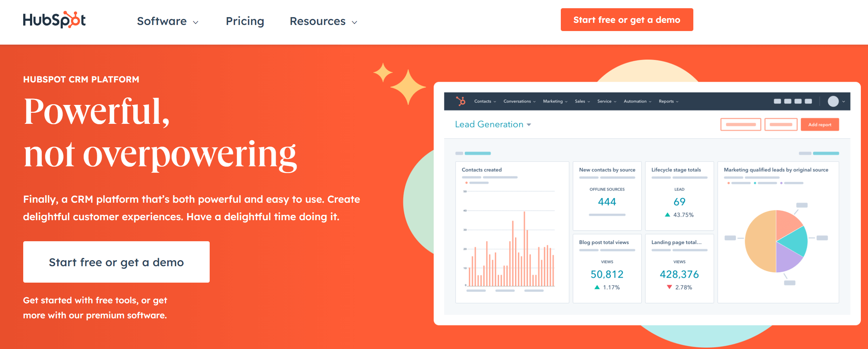The image size is (868, 349).
Task: Open the Marketing menu in dashboard
Action: 555,101
